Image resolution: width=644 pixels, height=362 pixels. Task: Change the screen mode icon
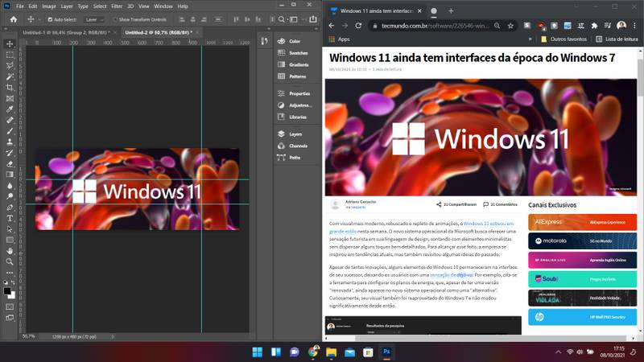10,318
